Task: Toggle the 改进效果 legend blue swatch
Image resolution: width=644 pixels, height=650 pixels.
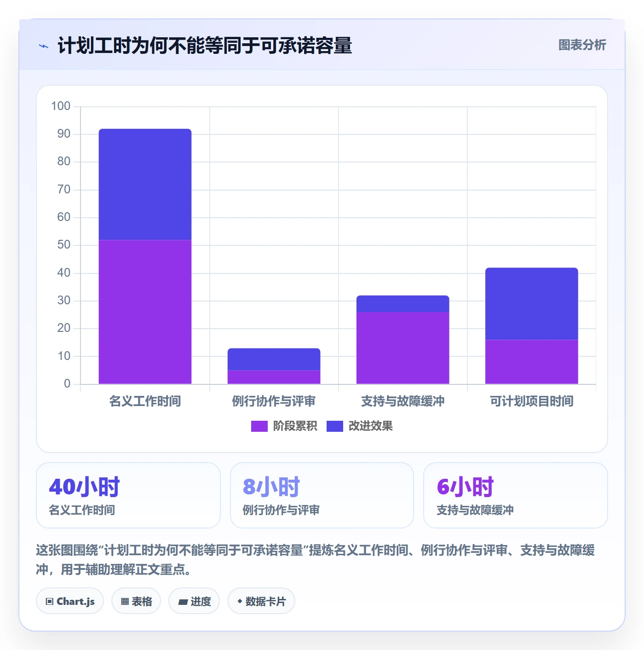Action: pos(334,426)
